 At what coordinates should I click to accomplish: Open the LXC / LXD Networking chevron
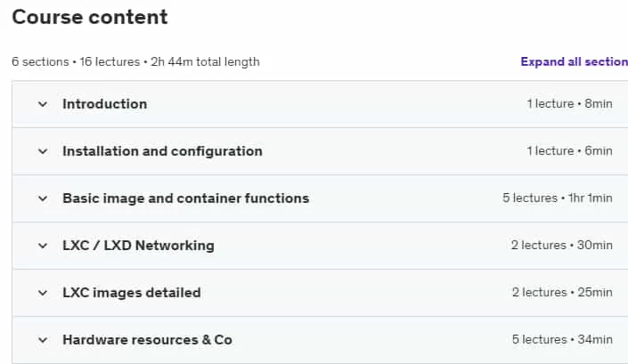tap(43, 246)
